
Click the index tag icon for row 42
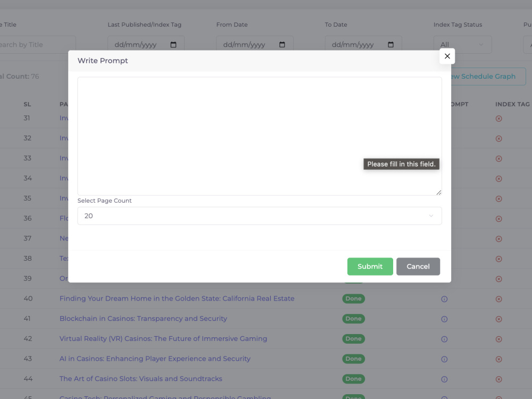pyautogui.click(x=499, y=339)
